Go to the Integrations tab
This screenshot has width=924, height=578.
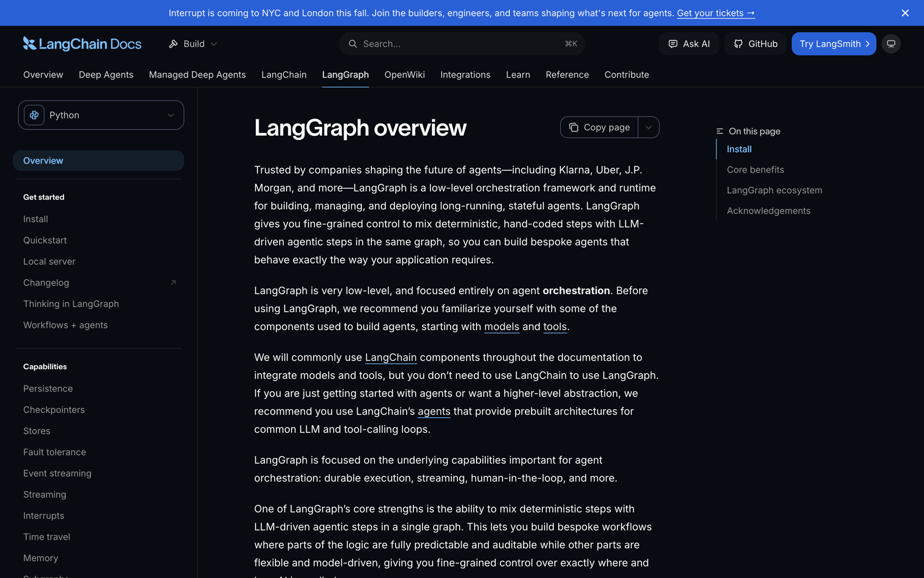[465, 75]
